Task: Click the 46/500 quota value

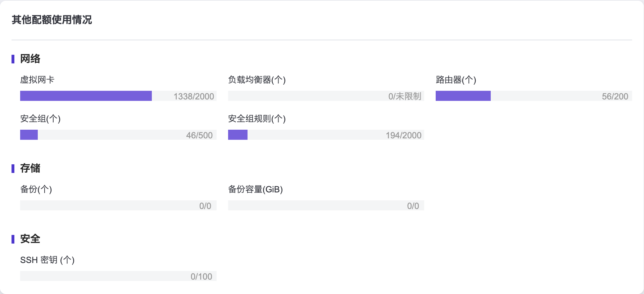Action: (x=199, y=135)
